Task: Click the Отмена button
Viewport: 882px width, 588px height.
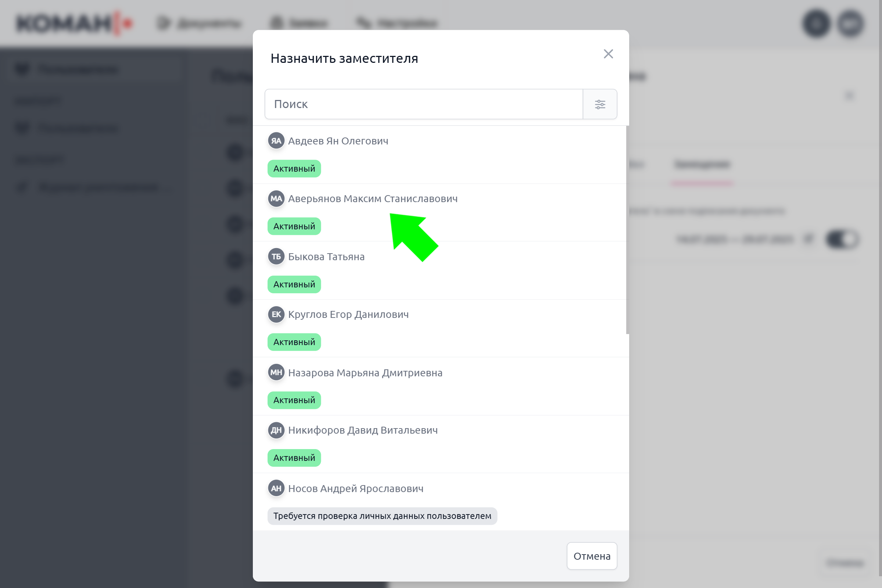Action: (592, 556)
